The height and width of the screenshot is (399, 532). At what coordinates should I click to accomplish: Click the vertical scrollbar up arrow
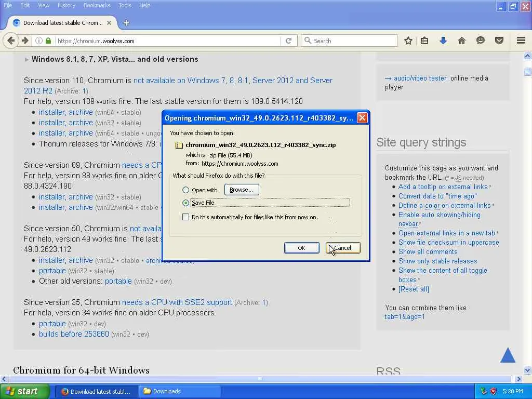click(x=528, y=56)
